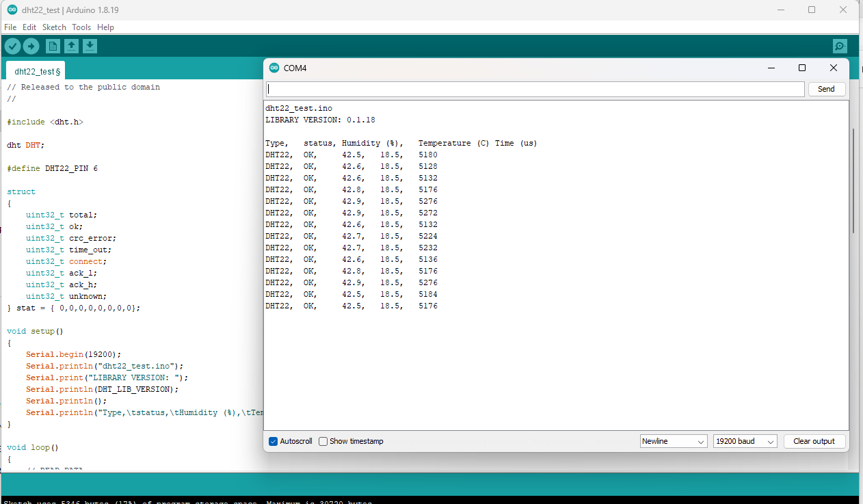Select the dht22_test sketch tab
The image size is (863, 504).
click(37, 71)
